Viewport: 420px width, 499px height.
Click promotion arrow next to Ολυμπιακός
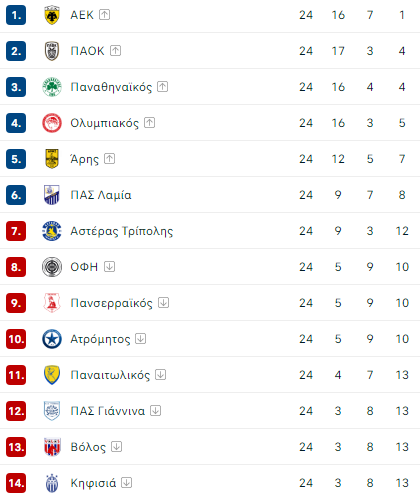pos(149,123)
